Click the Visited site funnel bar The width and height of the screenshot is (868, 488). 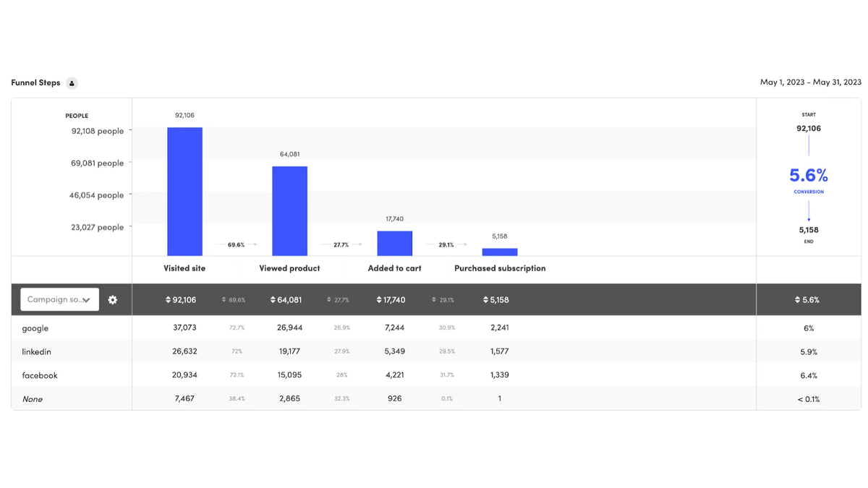[x=184, y=192]
